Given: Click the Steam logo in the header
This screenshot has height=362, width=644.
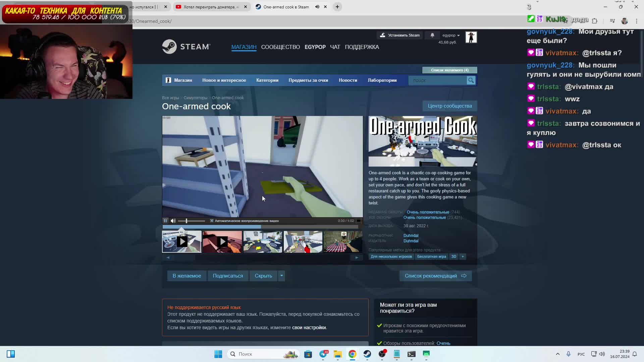Looking at the screenshot, I should pyautogui.click(x=186, y=47).
